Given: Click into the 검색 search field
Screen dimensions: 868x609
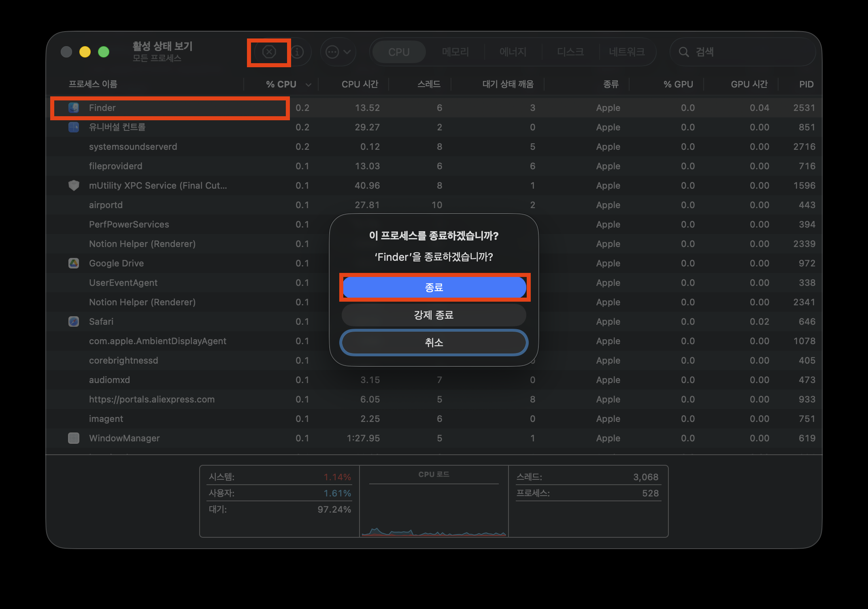Looking at the screenshot, I should click(749, 52).
